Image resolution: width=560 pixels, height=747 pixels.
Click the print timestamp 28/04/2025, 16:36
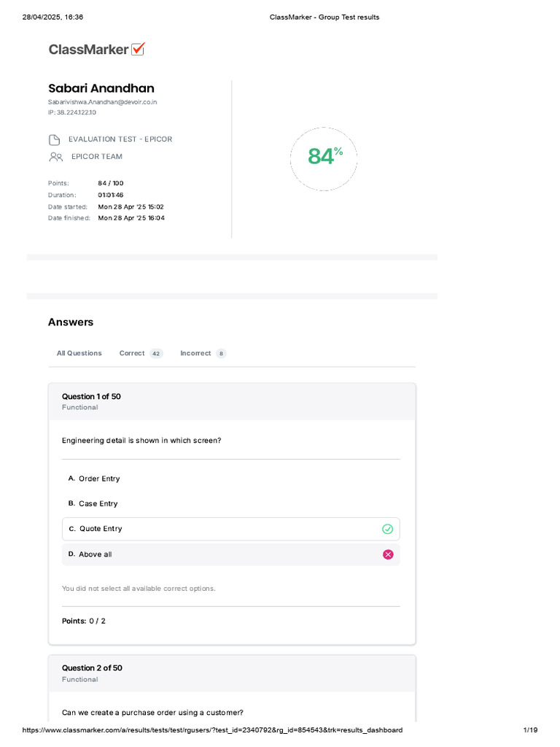52,18
